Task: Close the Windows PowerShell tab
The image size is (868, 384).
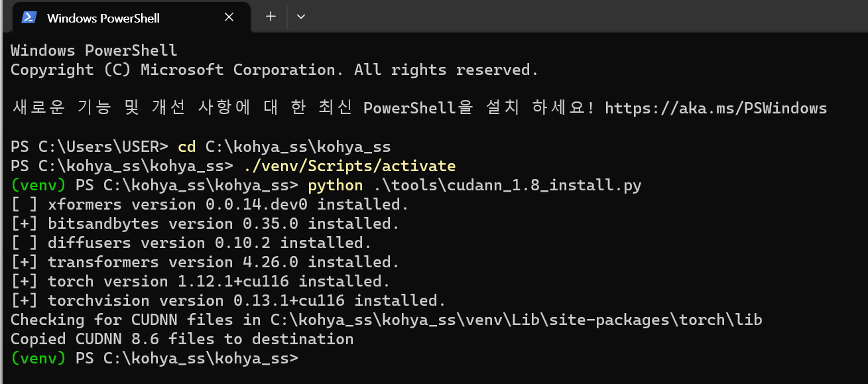Action: pyautogui.click(x=229, y=18)
